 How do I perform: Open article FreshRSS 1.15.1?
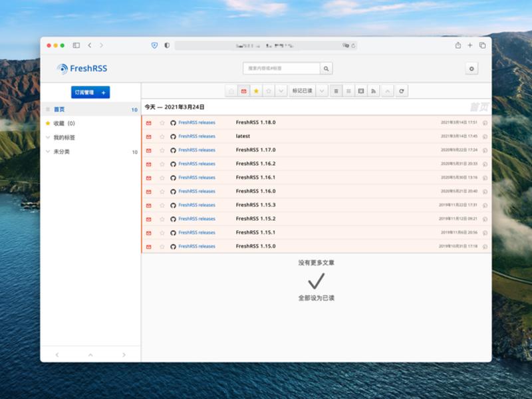(255, 232)
